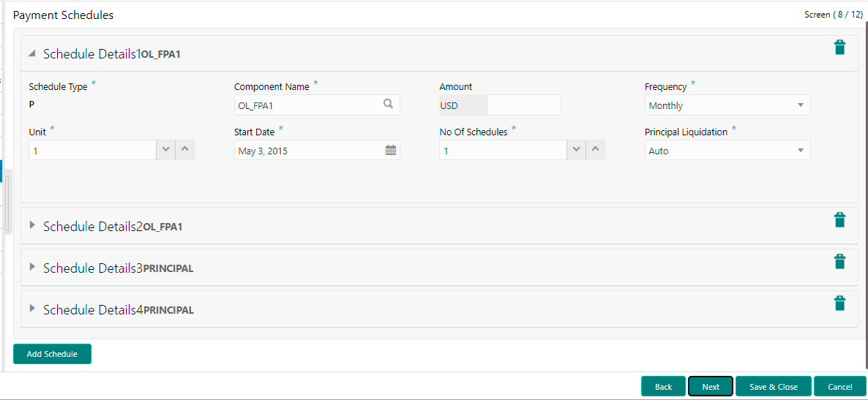
Task: Decrease the Unit value
Action: click(166, 150)
